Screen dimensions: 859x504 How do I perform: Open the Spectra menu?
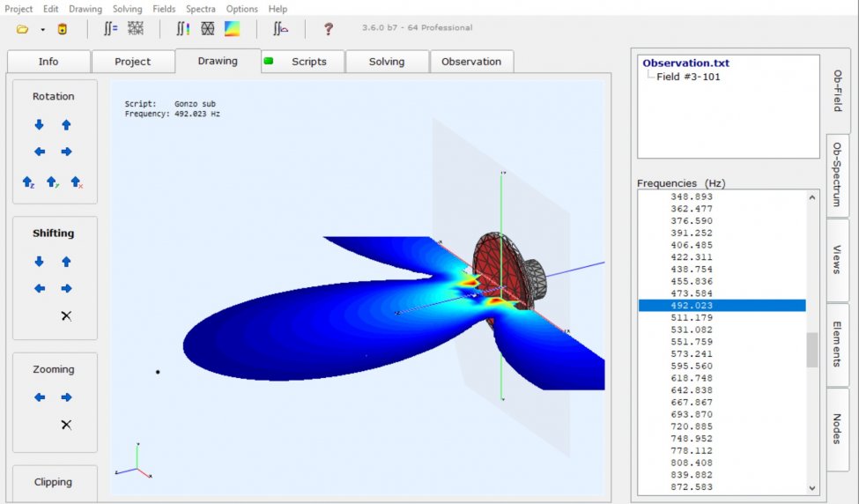pyautogui.click(x=200, y=9)
